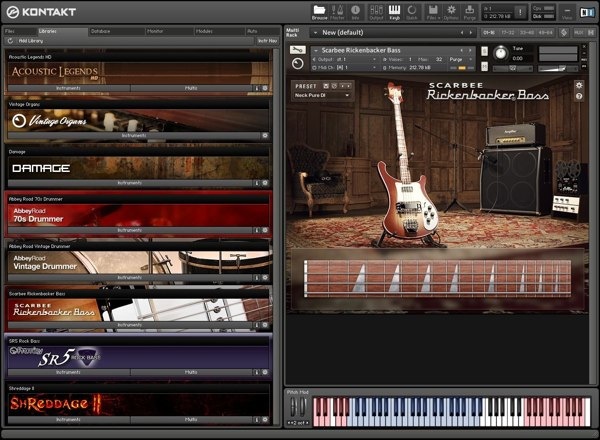The height and width of the screenshot is (440, 600).
Task: Open Acoustic Legends HD Multis button
Action: coord(191,88)
